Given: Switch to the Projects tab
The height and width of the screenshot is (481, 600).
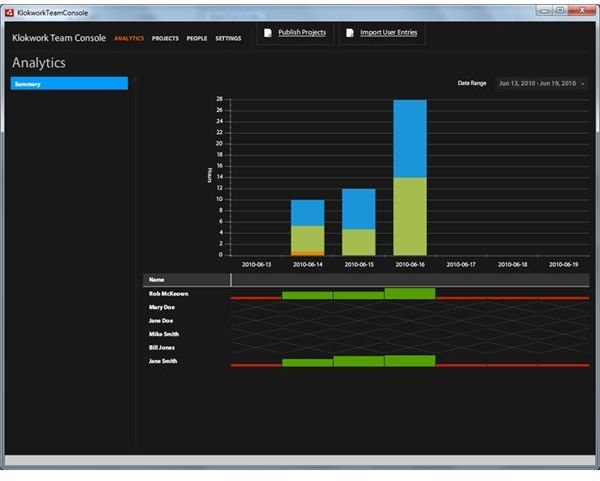Looking at the screenshot, I should [x=165, y=38].
